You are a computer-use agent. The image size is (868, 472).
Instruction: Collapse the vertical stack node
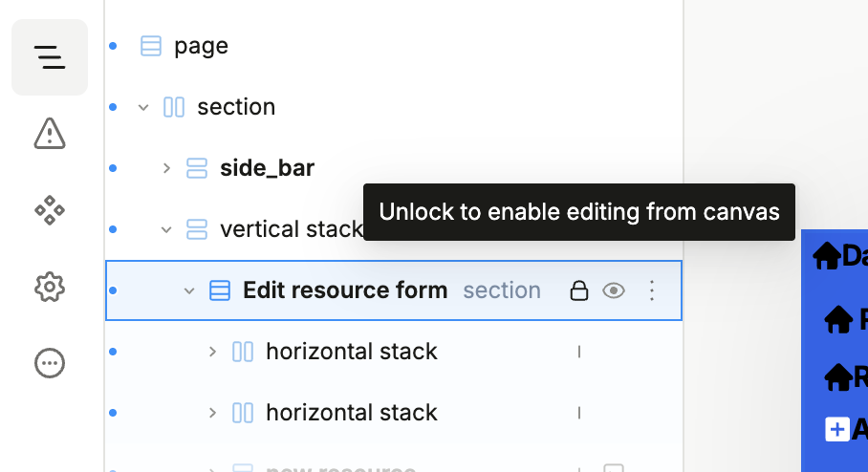[x=166, y=229]
